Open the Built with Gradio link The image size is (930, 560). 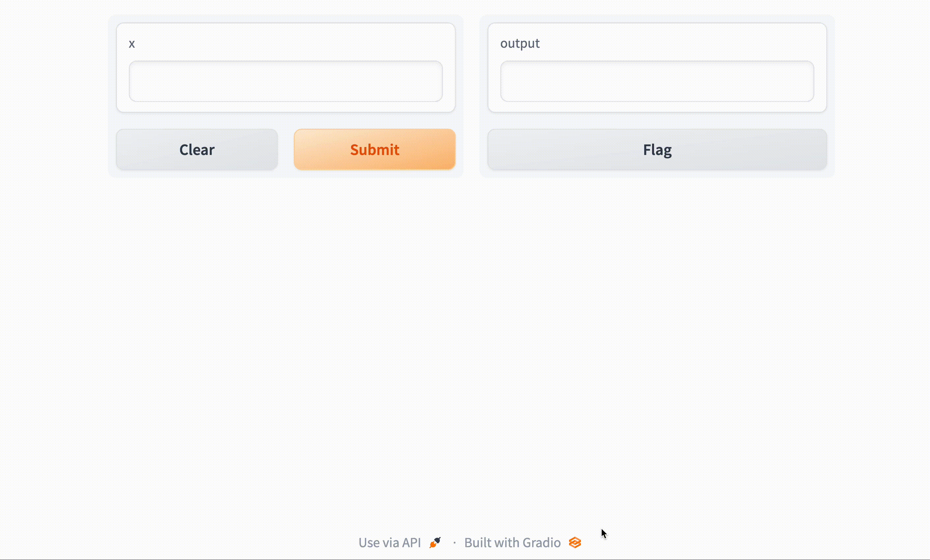[512, 543]
